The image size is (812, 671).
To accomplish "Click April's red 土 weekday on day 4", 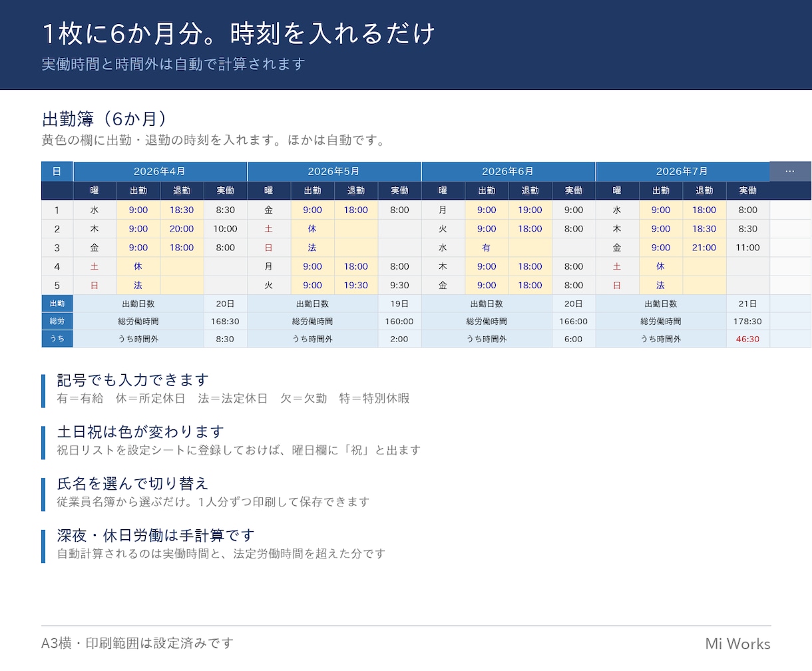I will (x=95, y=266).
